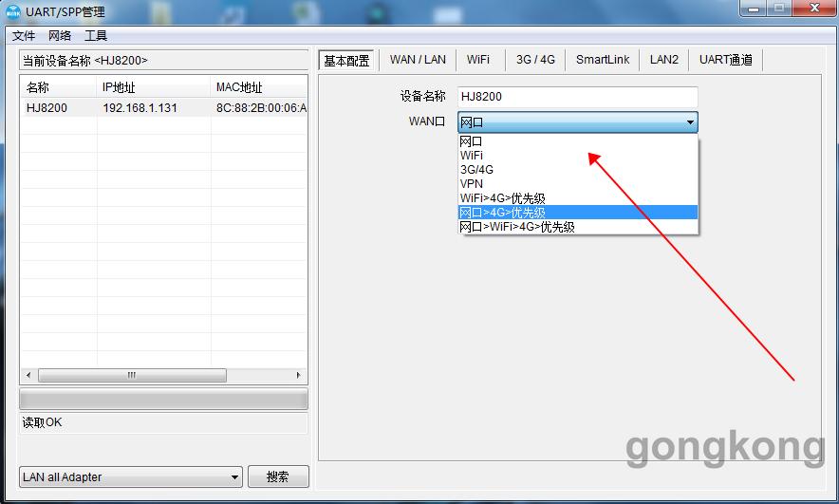Image resolution: width=839 pixels, height=504 pixels.
Task: Select 3G/4G option in WAN口 list
Action: coord(578,170)
